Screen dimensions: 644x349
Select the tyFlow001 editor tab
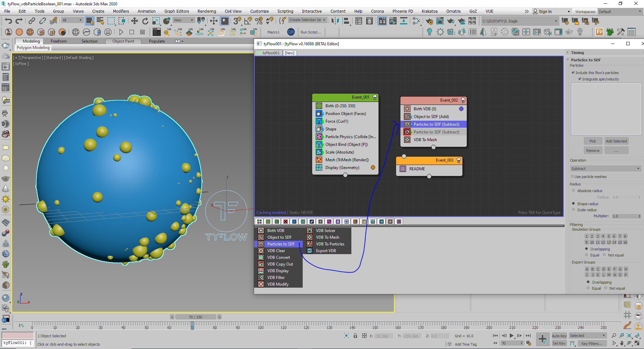pos(268,53)
